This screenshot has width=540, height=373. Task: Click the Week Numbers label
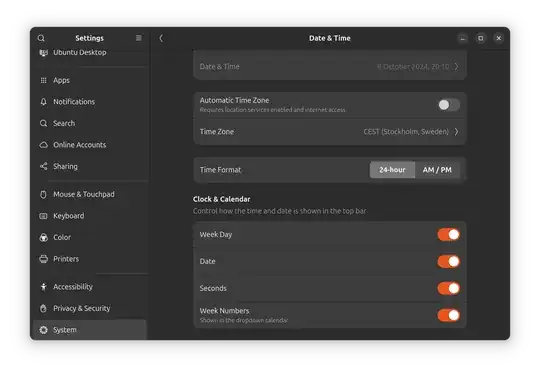coord(224,311)
